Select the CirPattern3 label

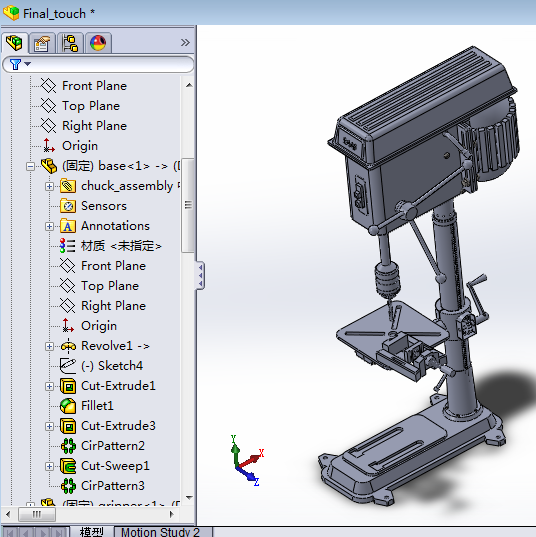point(113,486)
